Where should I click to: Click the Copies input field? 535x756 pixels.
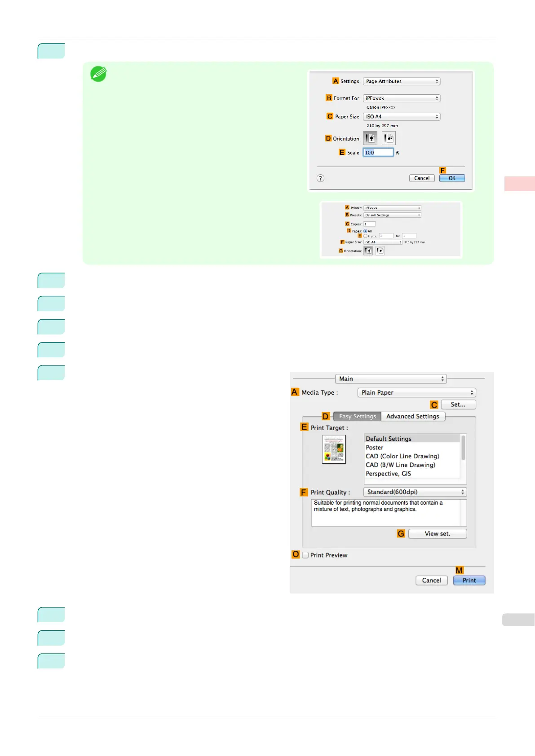369,224
